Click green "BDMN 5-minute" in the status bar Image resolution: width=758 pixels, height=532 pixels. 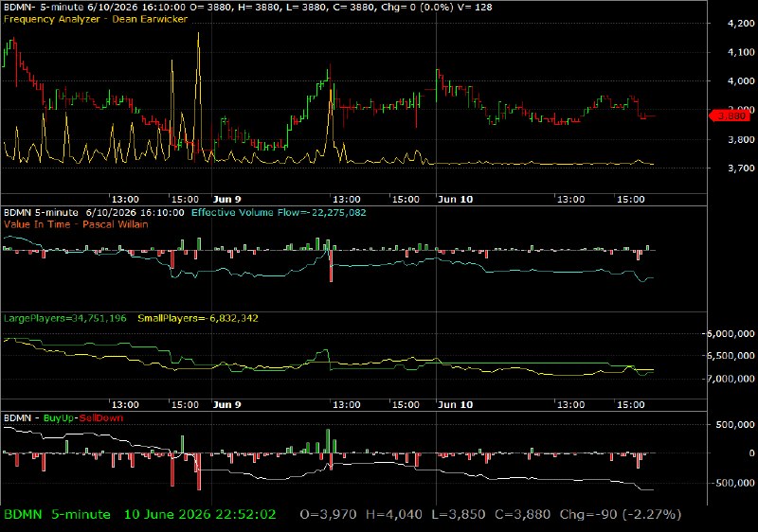coord(57,515)
